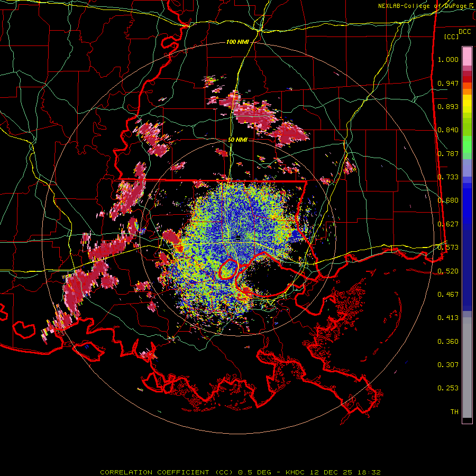Click the DCC label above the color scale
476x476 pixels.
pyautogui.click(x=464, y=32)
